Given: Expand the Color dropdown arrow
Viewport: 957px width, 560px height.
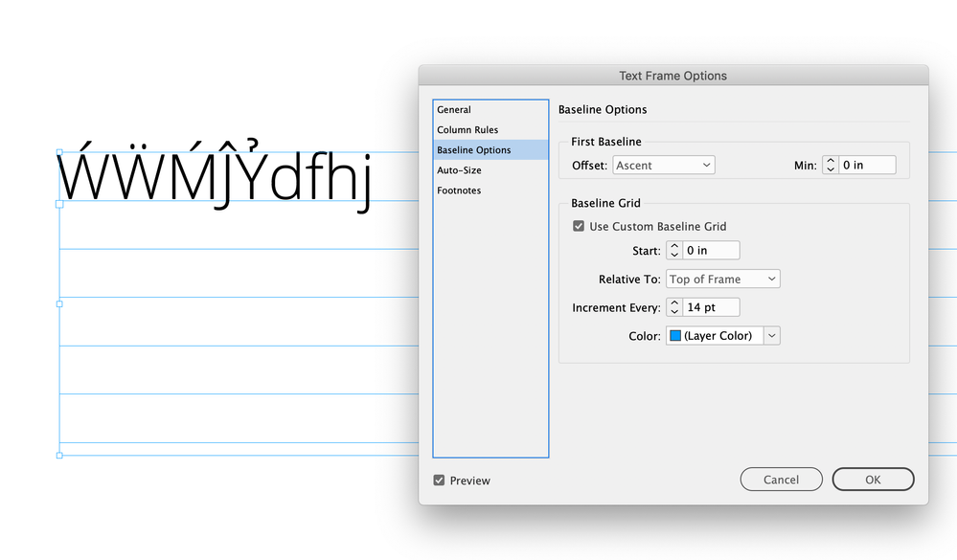Looking at the screenshot, I should click(x=772, y=336).
